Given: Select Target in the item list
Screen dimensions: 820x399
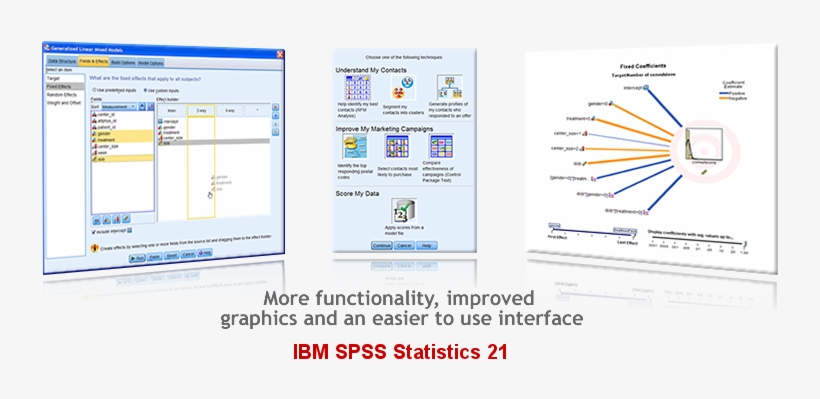Looking at the screenshot, I should pyautogui.click(x=65, y=78).
